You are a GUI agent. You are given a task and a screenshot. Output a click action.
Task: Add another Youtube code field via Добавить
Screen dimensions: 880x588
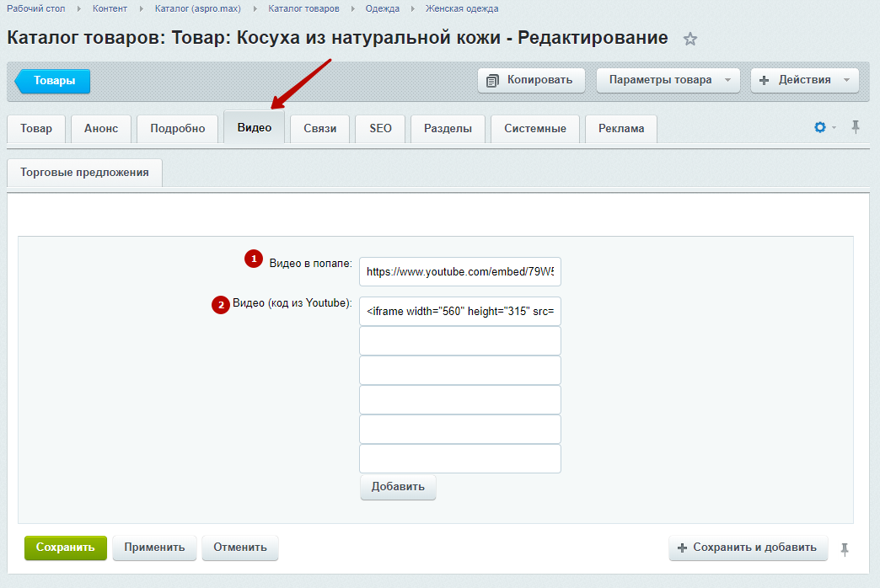pos(398,487)
